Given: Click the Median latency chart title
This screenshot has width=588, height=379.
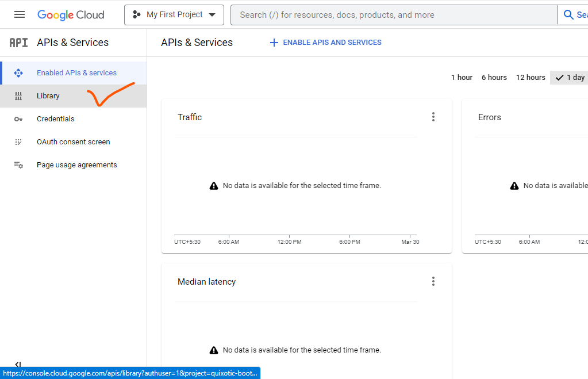Looking at the screenshot, I should tap(206, 282).
